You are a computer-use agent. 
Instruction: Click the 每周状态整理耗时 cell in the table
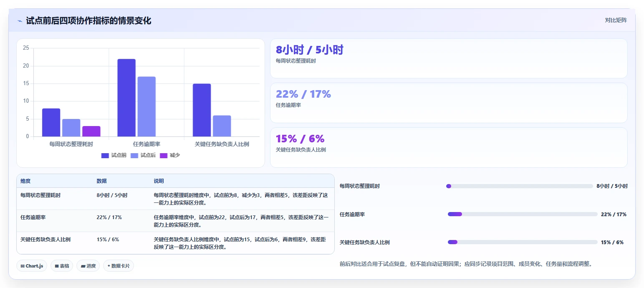pos(40,195)
